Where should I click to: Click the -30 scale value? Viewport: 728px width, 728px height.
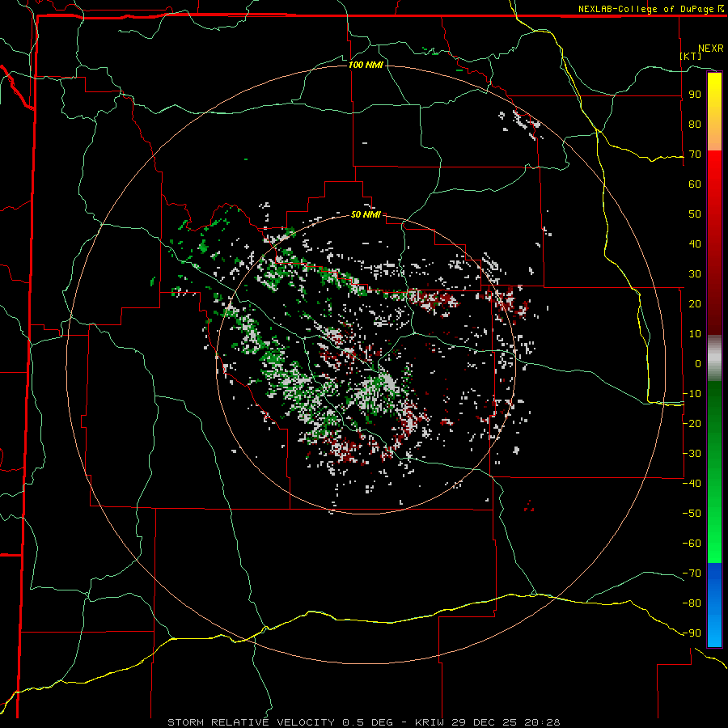click(x=692, y=454)
